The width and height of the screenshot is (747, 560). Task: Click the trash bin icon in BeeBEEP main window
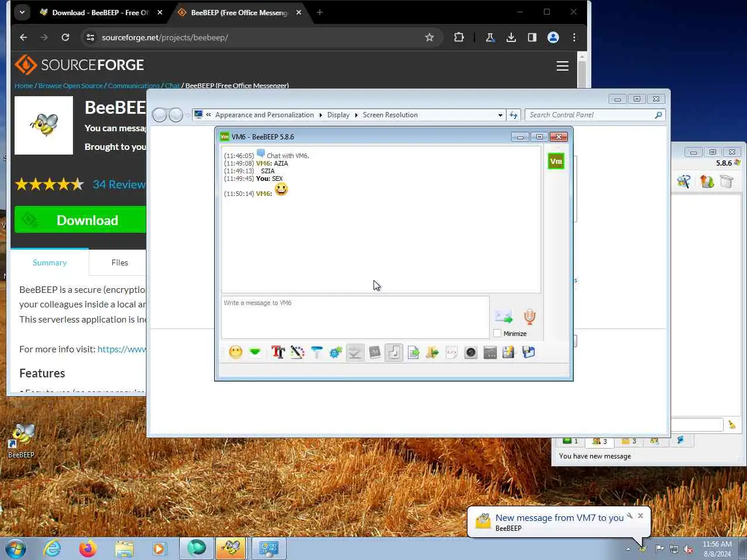pos(727,181)
